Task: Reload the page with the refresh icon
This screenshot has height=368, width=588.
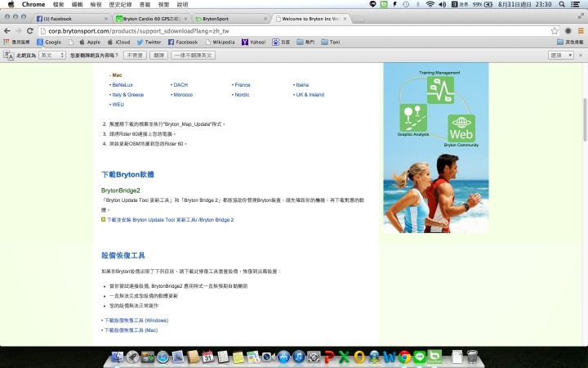Action: 30,31
